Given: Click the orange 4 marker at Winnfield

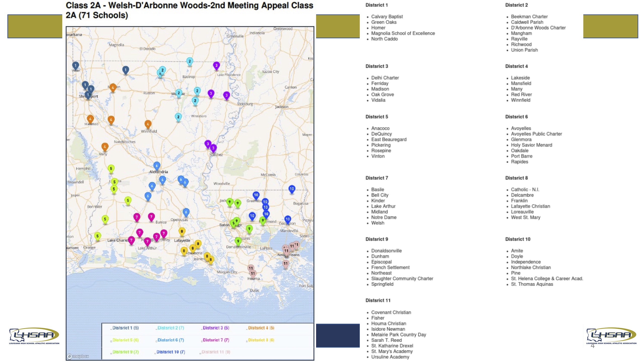Looking at the screenshot, I should point(148,124).
